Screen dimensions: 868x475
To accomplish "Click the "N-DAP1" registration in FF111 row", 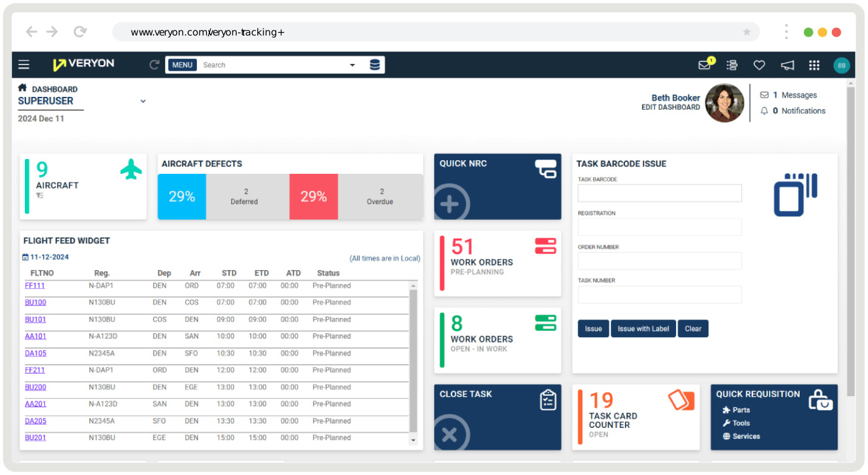I will pos(101,286).
